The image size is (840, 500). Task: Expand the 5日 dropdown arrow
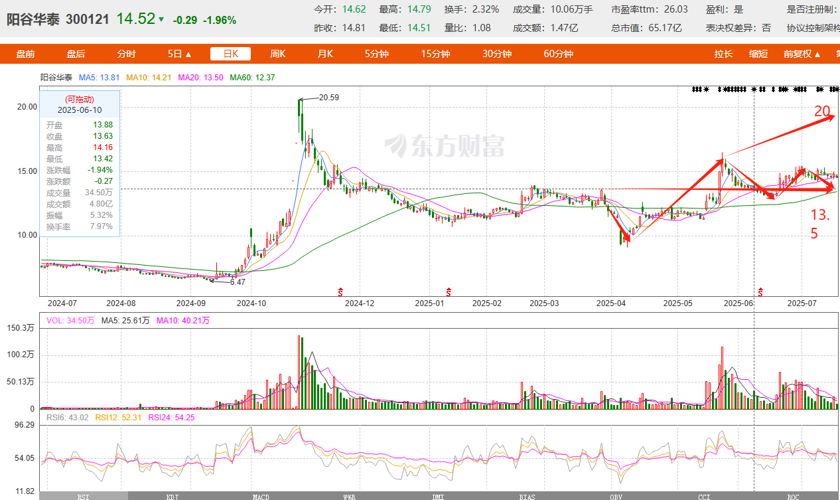189,54
